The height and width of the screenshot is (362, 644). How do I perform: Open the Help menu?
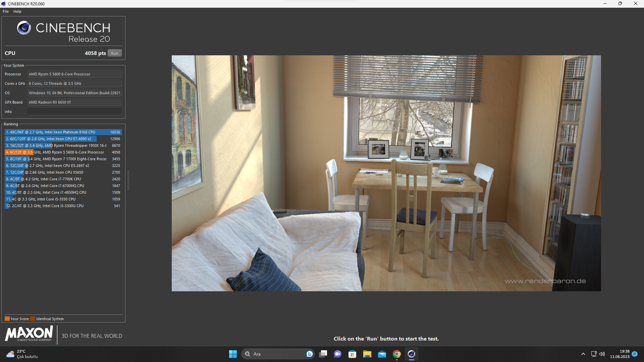pyautogui.click(x=17, y=11)
